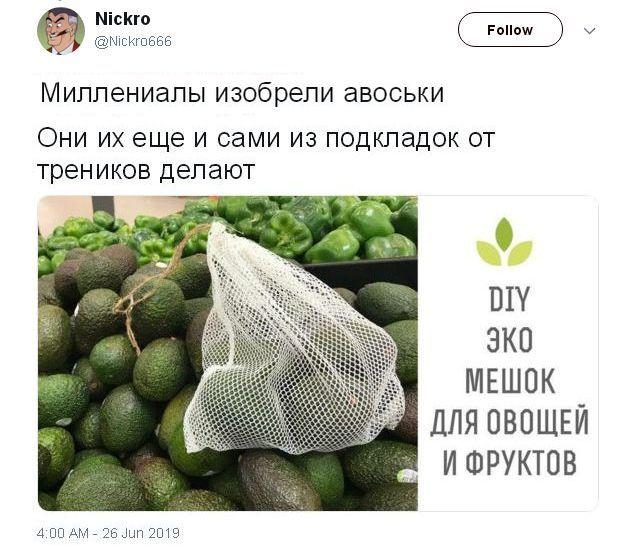
Task: Click the 'ДЛЯ ОВОЩЕЙ И ФРУКТОВ' text
Action: (x=509, y=441)
